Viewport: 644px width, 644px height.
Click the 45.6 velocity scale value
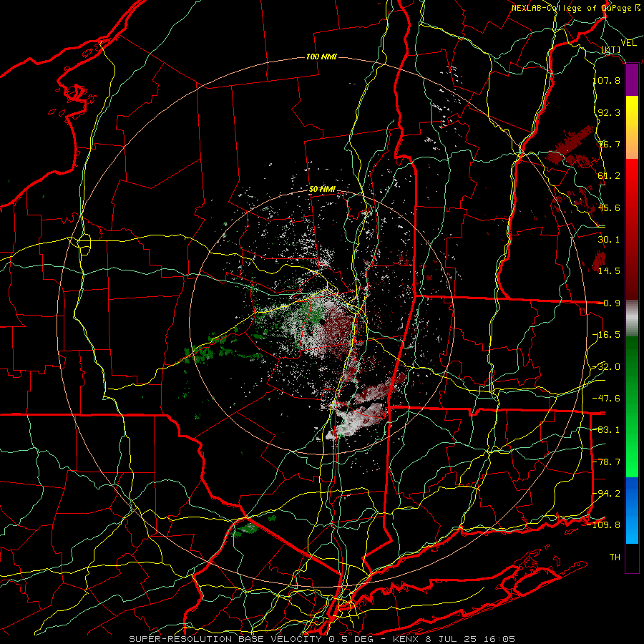(609, 208)
